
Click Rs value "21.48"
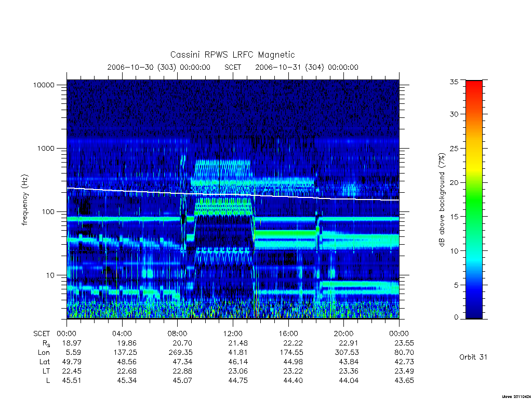click(238, 343)
